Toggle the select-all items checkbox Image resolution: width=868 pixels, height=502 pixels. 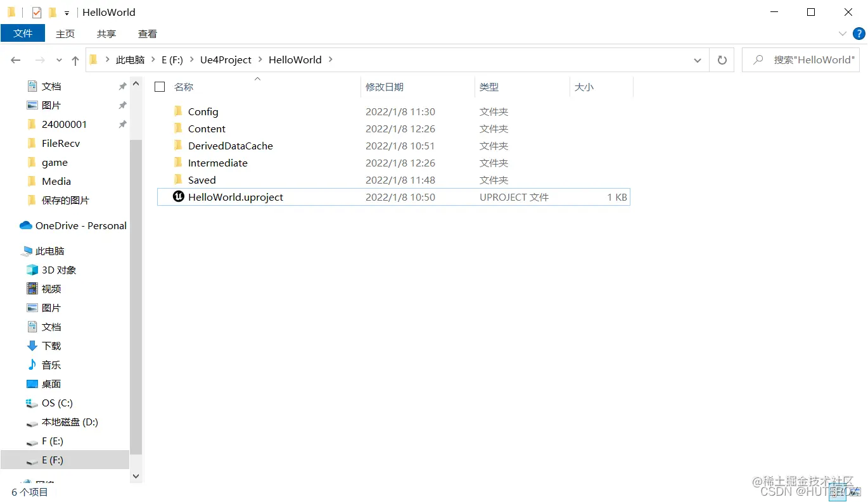160,87
